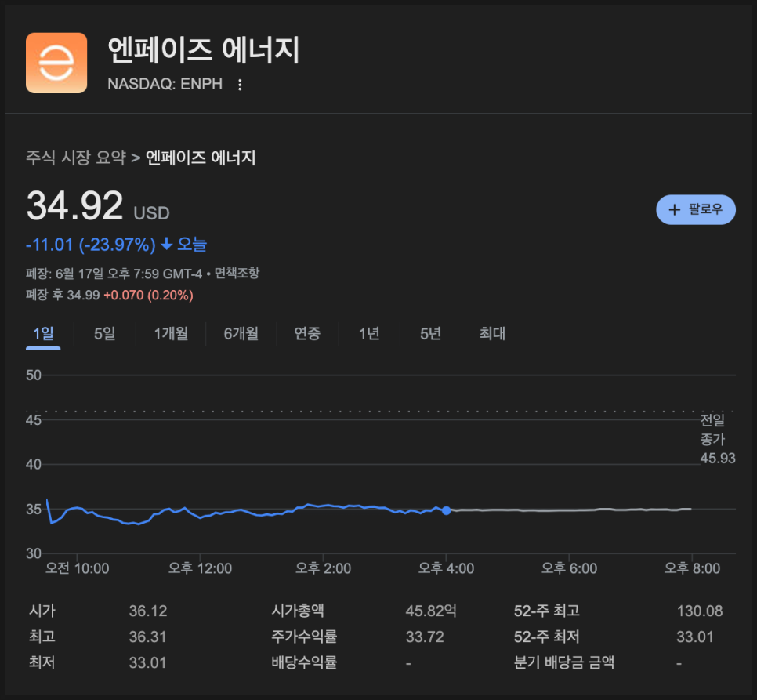Click the 엔페이즈 에너지 company title
The width and height of the screenshot is (757, 700).
pos(203,50)
